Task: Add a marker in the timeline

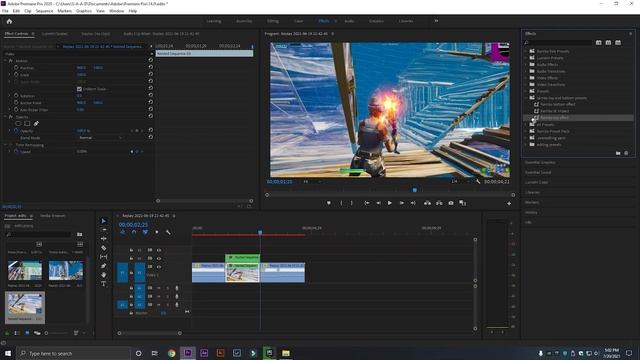Action: pos(157,232)
